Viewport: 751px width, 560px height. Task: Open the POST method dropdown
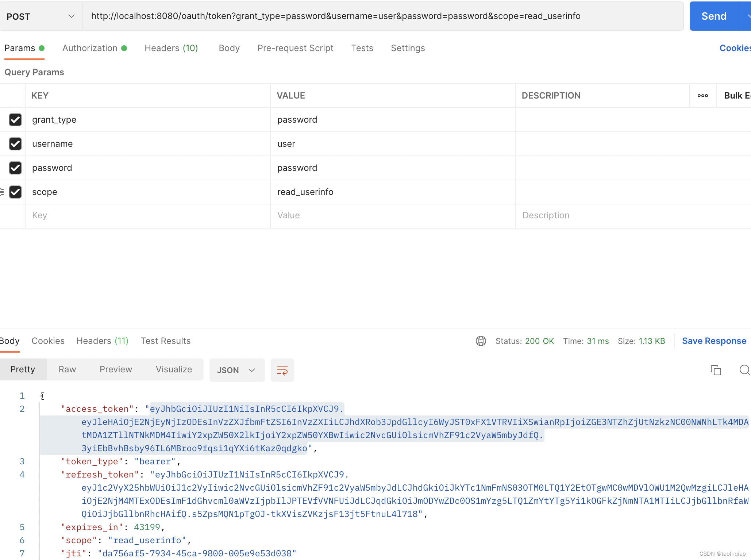(x=41, y=16)
